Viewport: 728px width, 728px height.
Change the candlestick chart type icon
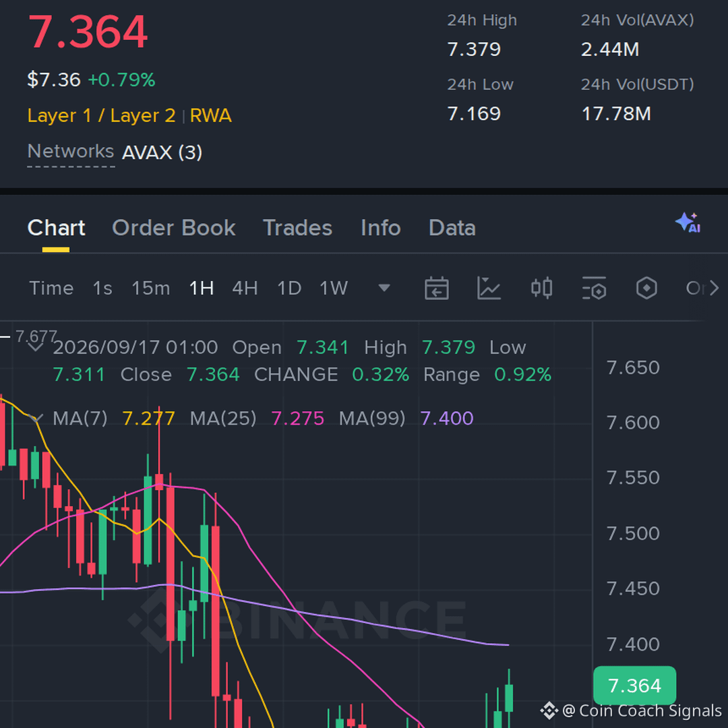(541, 289)
